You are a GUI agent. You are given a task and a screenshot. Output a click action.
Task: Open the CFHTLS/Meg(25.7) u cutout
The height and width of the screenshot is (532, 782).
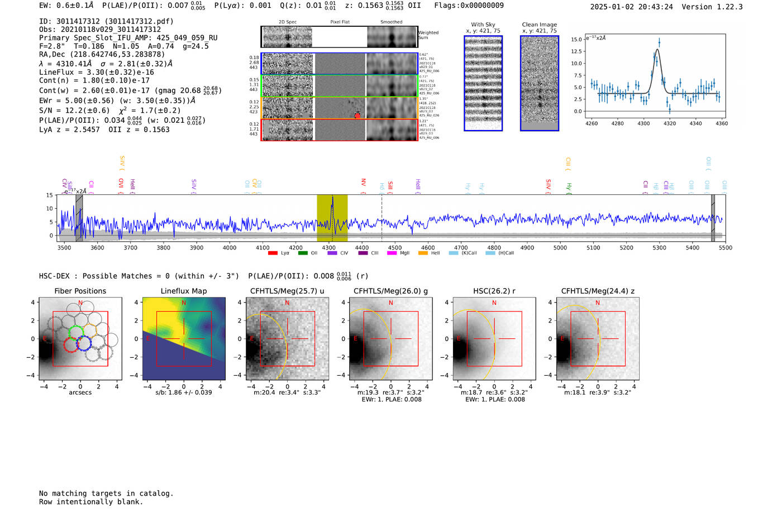click(x=287, y=339)
